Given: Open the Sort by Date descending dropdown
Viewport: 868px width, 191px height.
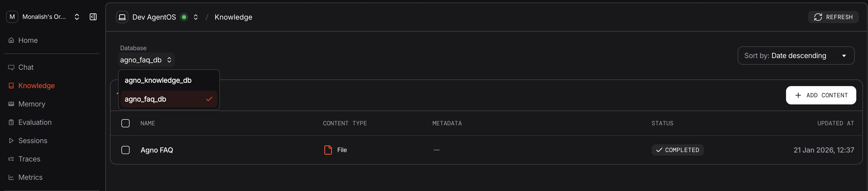Looking at the screenshot, I should pos(795,56).
